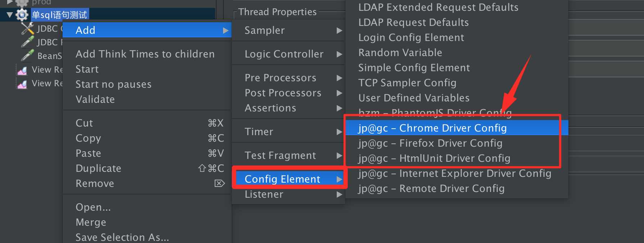Select jp@gc Chrome Driver Config

click(432, 128)
